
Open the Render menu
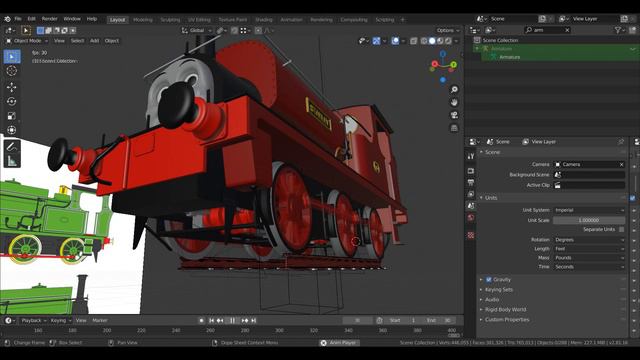point(49,19)
